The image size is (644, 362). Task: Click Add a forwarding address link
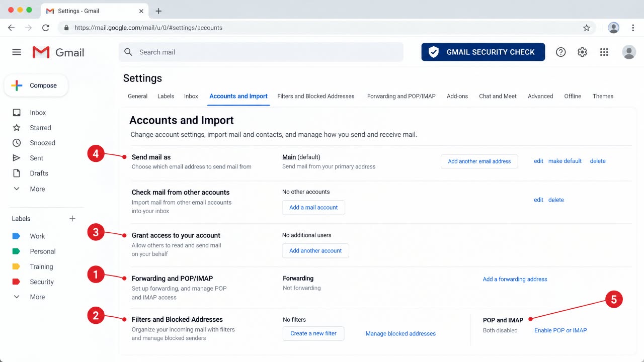(x=515, y=279)
